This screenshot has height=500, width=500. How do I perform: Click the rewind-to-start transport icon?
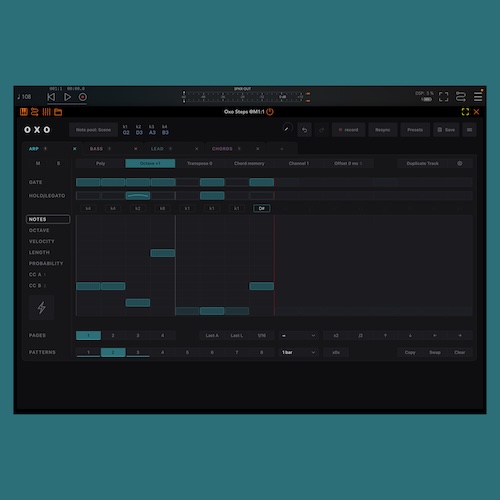(x=51, y=97)
